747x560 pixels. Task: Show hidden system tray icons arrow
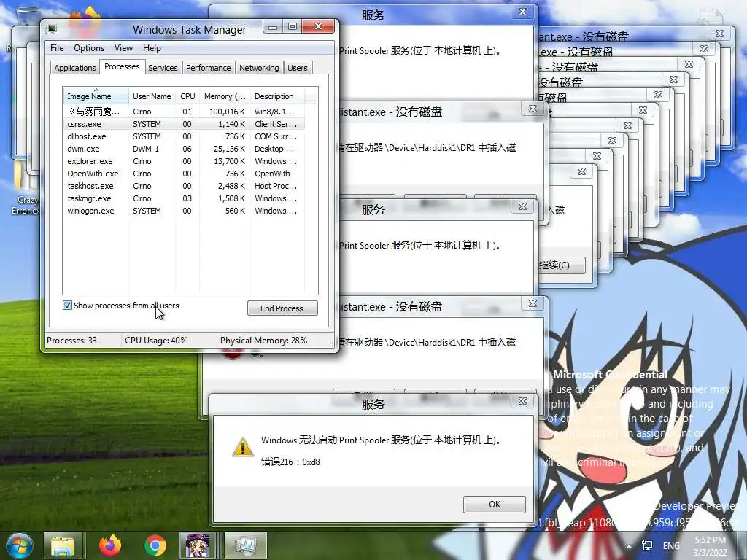point(630,546)
